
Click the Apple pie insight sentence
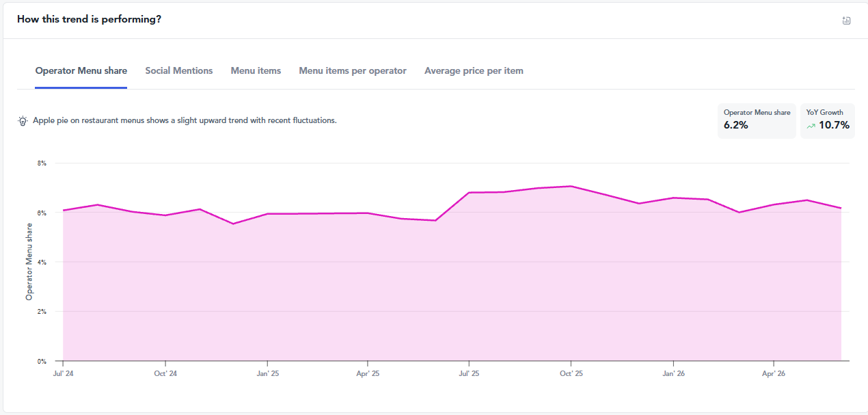(x=185, y=120)
